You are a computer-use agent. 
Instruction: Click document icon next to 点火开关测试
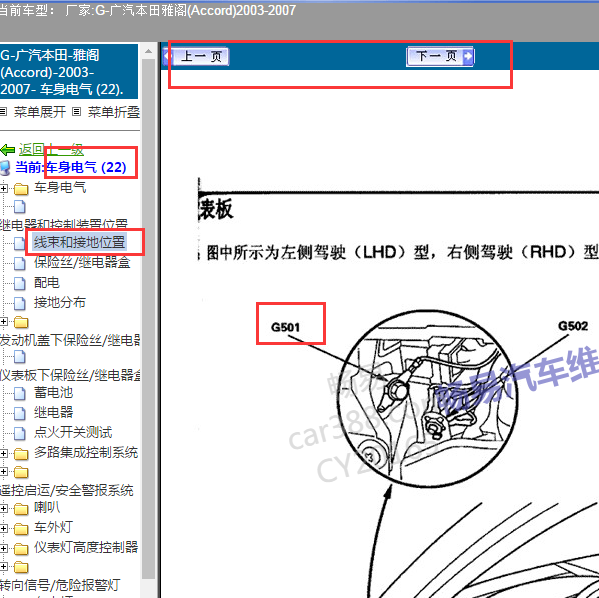19,433
